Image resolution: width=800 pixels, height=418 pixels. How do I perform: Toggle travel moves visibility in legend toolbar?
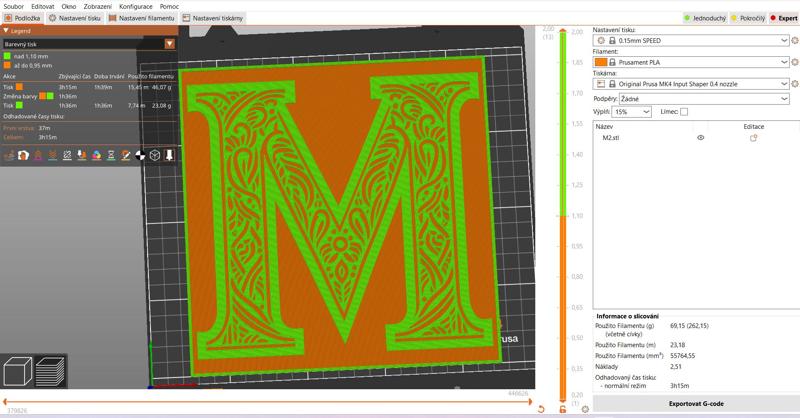tap(9, 155)
